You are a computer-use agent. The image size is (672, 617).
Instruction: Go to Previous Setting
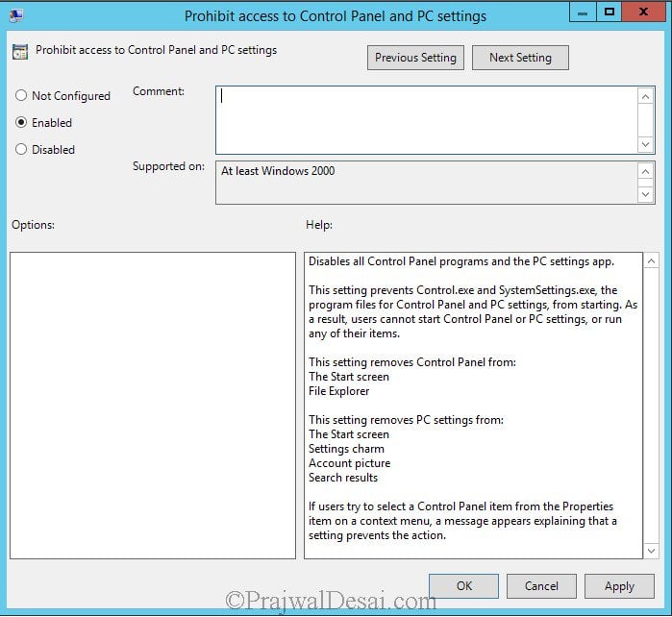[415, 58]
